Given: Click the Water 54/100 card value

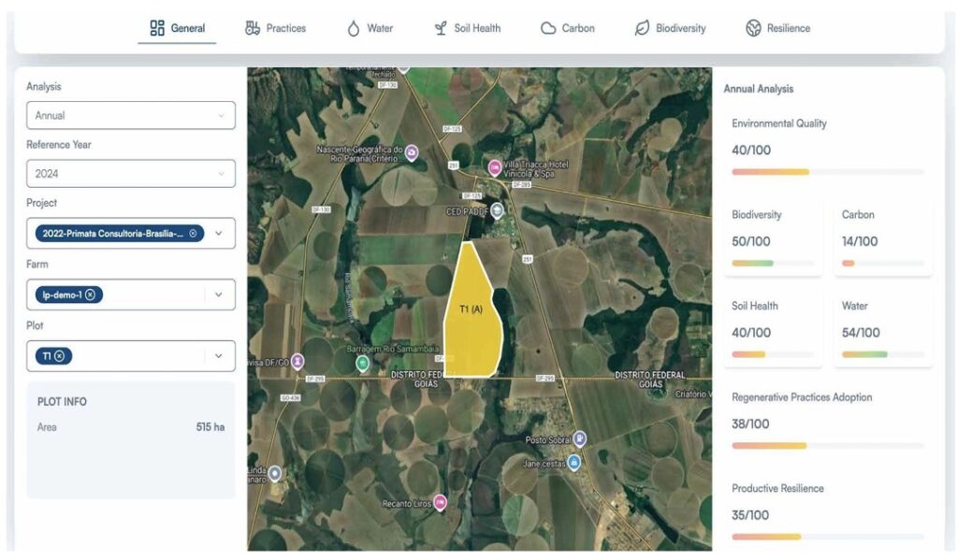Looking at the screenshot, I should (x=861, y=333).
